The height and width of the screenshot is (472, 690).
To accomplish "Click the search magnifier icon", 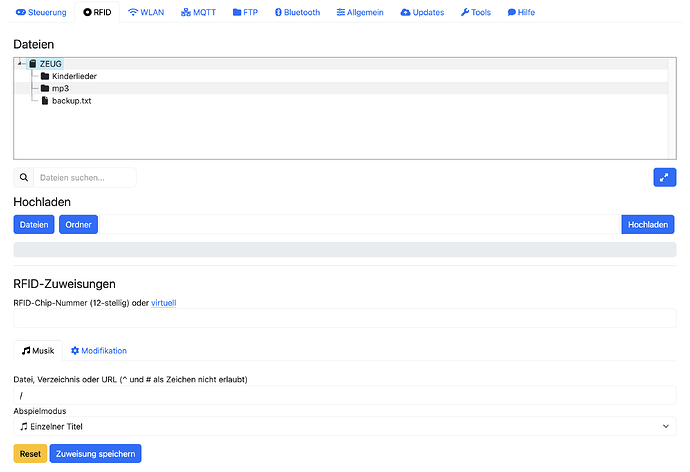I will pyautogui.click(x=24, y=177).
